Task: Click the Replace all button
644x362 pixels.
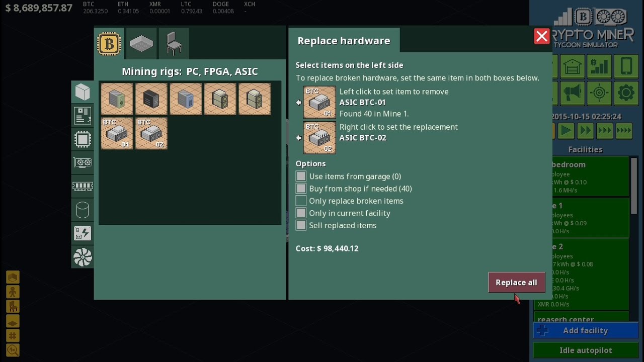Action: (516, 283)
